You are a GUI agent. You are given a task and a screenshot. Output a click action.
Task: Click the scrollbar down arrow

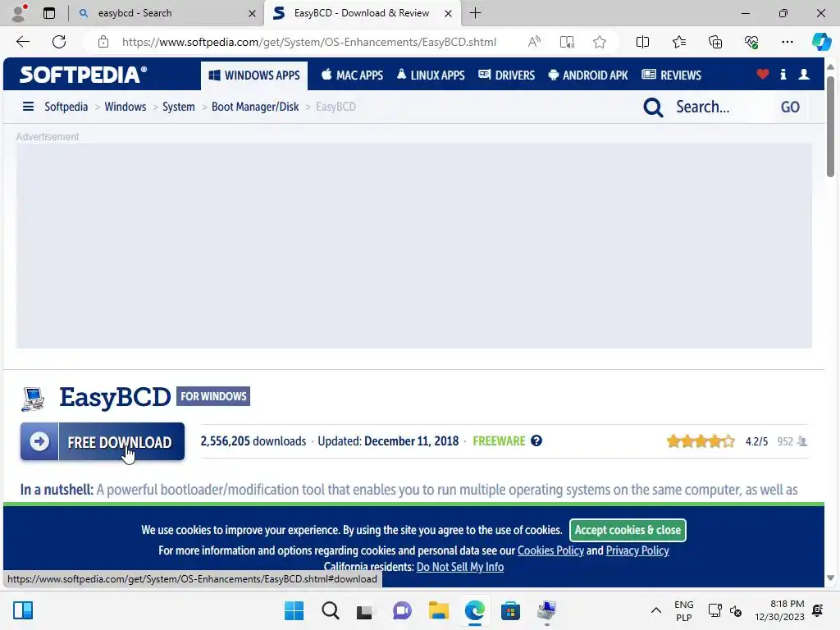830,578
